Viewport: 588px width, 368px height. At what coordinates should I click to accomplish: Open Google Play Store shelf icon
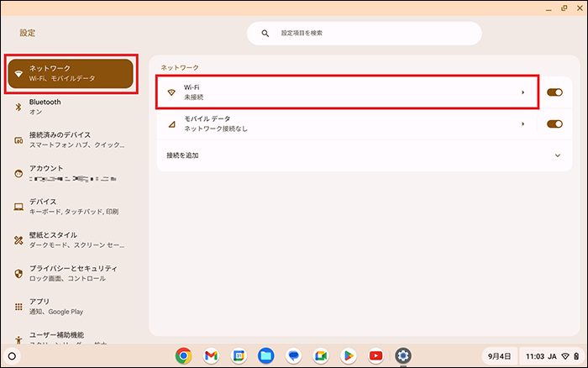coord(348,355)
